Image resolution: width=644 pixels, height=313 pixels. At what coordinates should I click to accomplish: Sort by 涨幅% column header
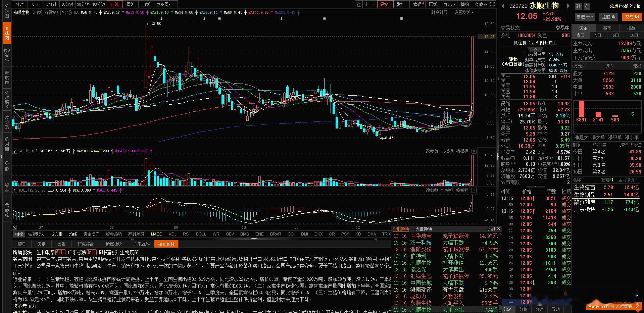pyautogui.click(x=607, y=180)
